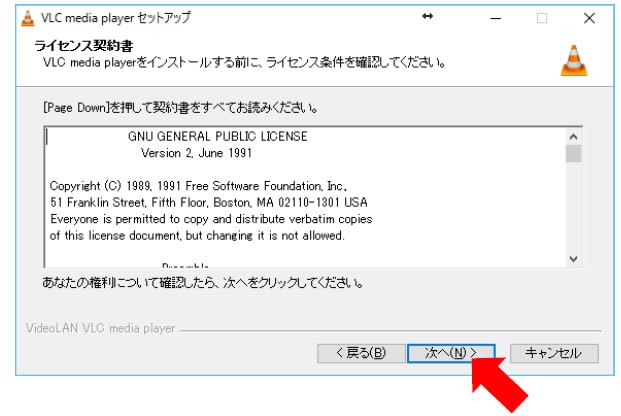Click the double-headed arrow in title bar

tap(427, 16)
